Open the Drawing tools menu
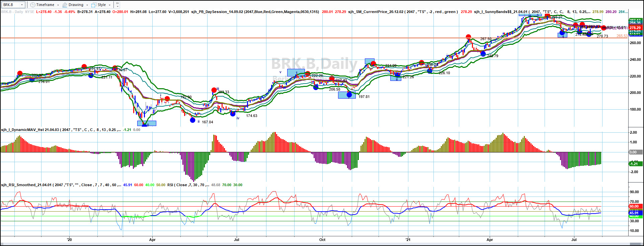The height and width of the screenshot is (246, 644). coord(75,5)
